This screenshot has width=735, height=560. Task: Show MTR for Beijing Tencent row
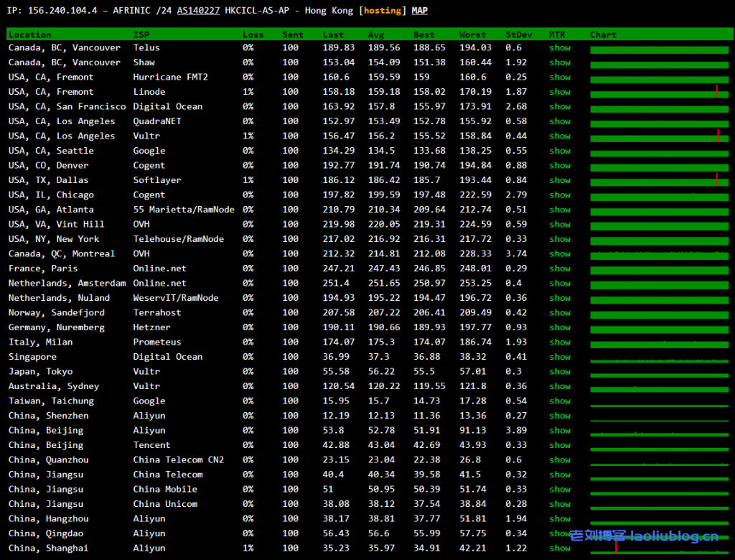pos(559,445)
